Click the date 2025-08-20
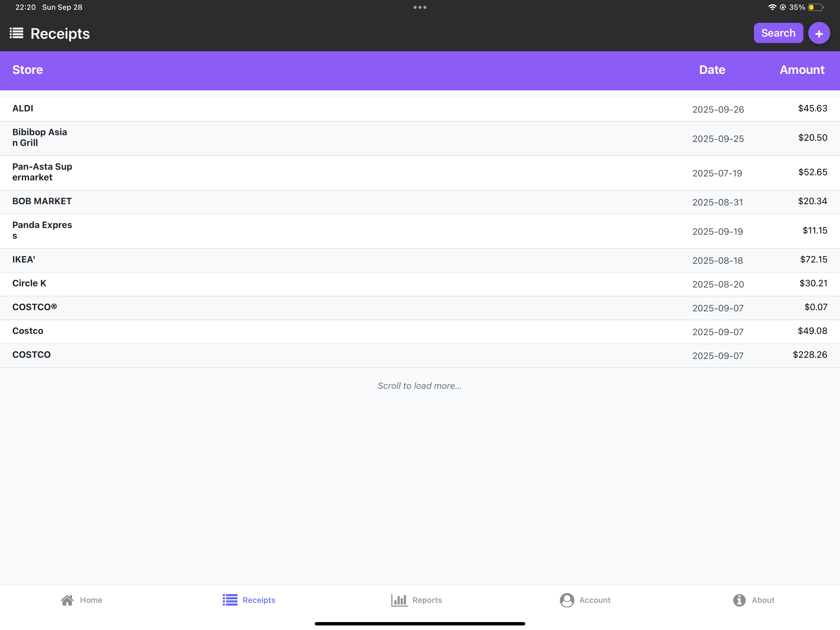Viewport: 840px width, 630px height. 718,284
